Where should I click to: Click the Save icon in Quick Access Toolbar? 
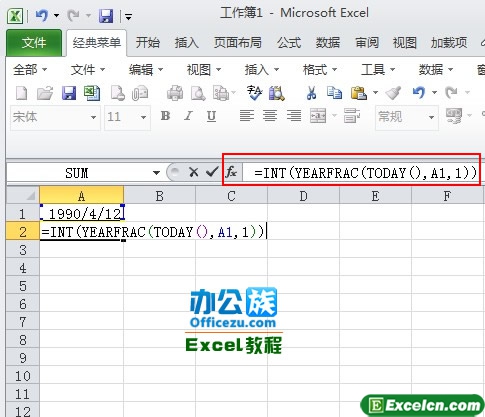106,16
